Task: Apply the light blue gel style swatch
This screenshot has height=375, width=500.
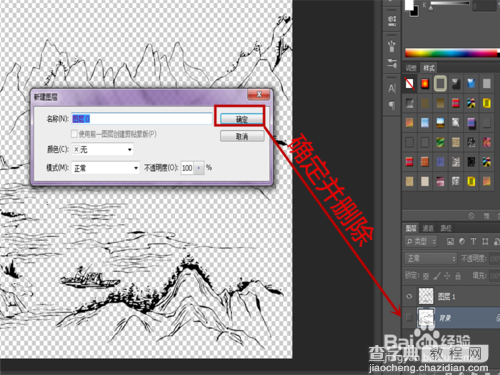Action: click(x=425, y=123)
